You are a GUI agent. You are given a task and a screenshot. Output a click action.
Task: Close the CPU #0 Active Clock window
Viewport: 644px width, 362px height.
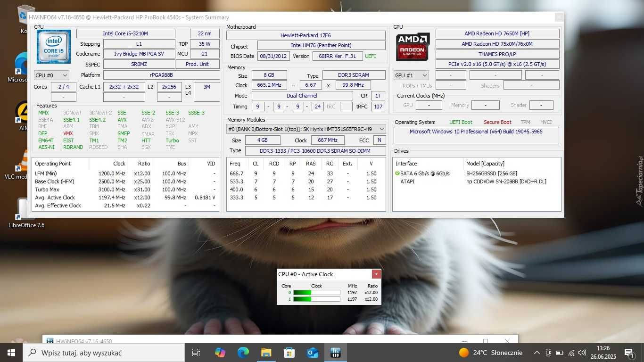tap(376, 274)
